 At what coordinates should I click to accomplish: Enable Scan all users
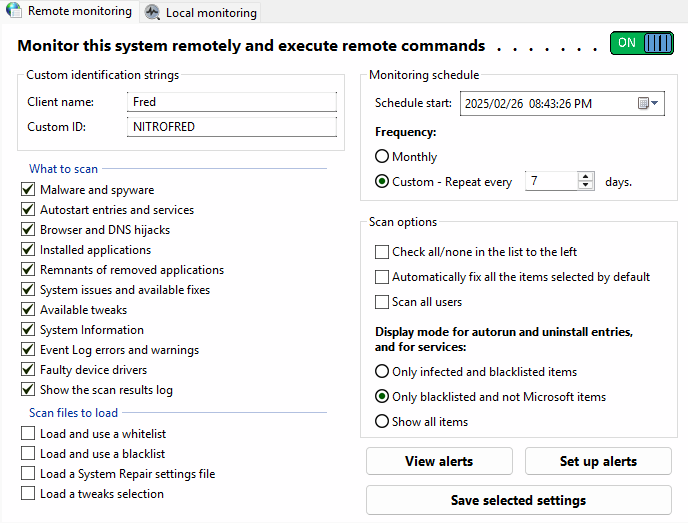382,302
